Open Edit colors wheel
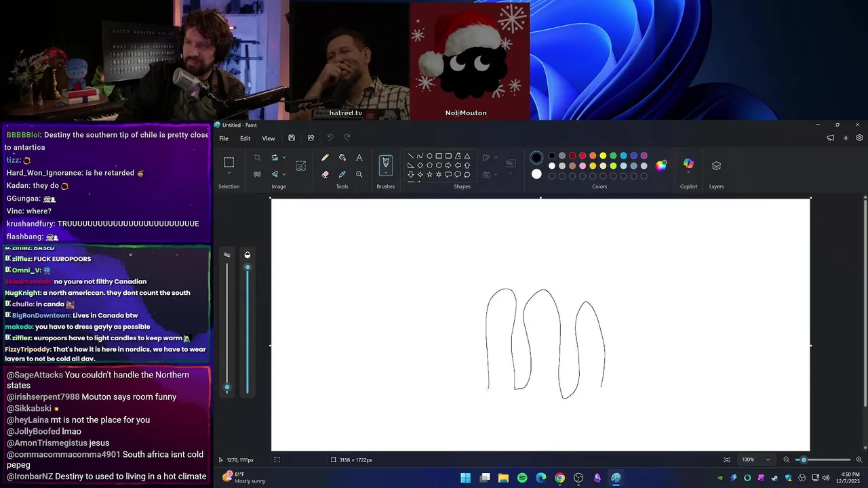Screen dimensions: 868x488 click(661, 165)
